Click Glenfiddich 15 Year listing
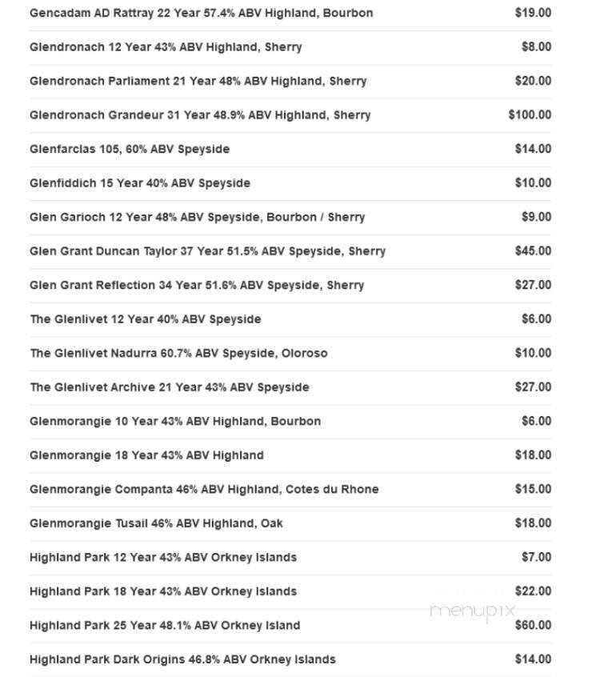This screenshot has height=677, width=616. tap(140, 183)
